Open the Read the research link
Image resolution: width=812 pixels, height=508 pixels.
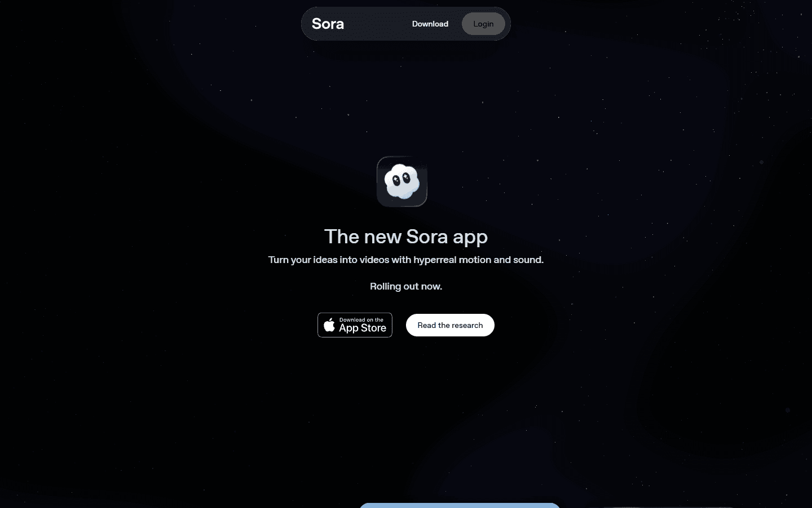(450, 325)
